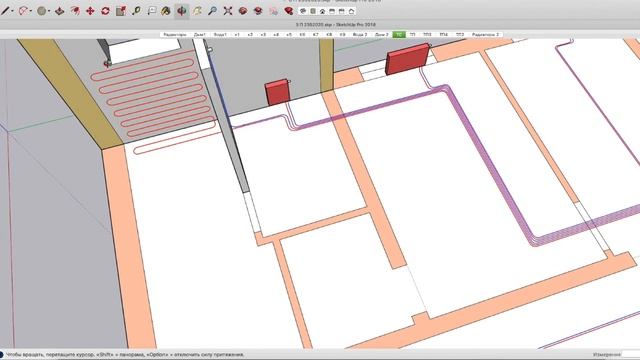Open the Дом1 scene tab
Screen dimensions: 640x360
200,35
